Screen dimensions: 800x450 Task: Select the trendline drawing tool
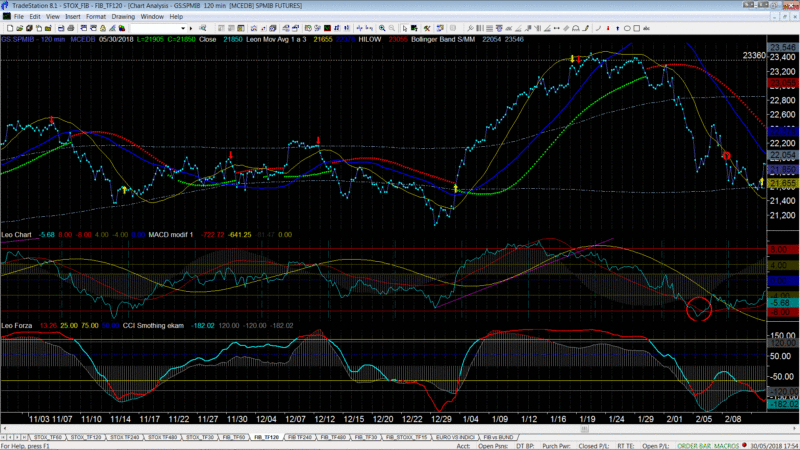[470, 29]
